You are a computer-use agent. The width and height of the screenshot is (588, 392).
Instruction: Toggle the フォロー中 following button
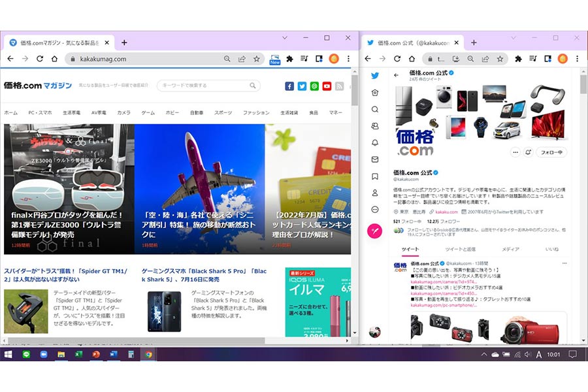[x=551, y=152]
